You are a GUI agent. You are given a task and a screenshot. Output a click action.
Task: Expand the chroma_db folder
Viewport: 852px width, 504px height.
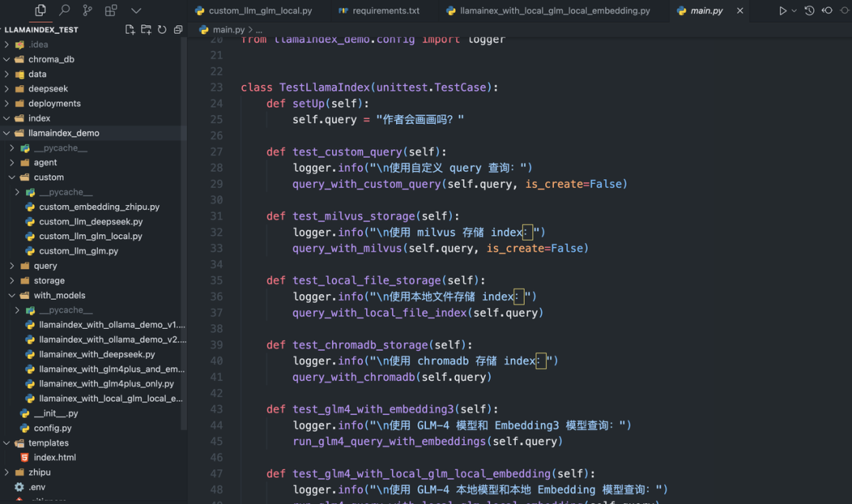pyautogui.click(x=50, y=59)
